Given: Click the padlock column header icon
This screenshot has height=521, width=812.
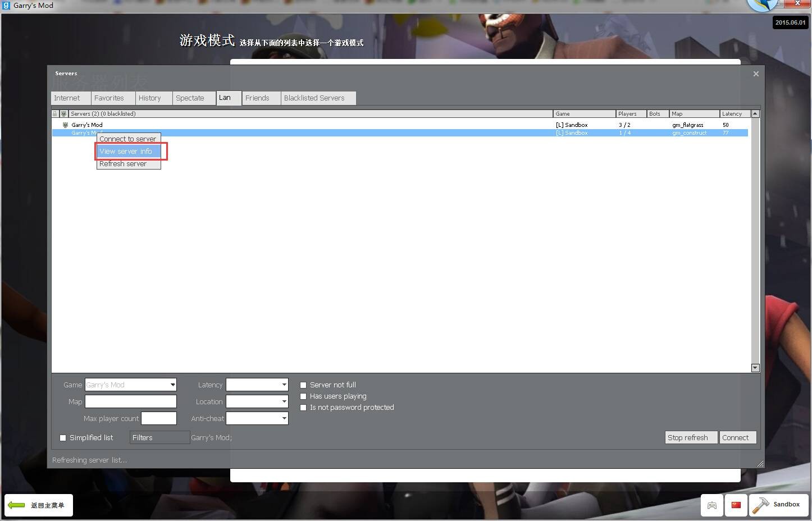Looking at the screenshot, I should (x=54, y=113).
